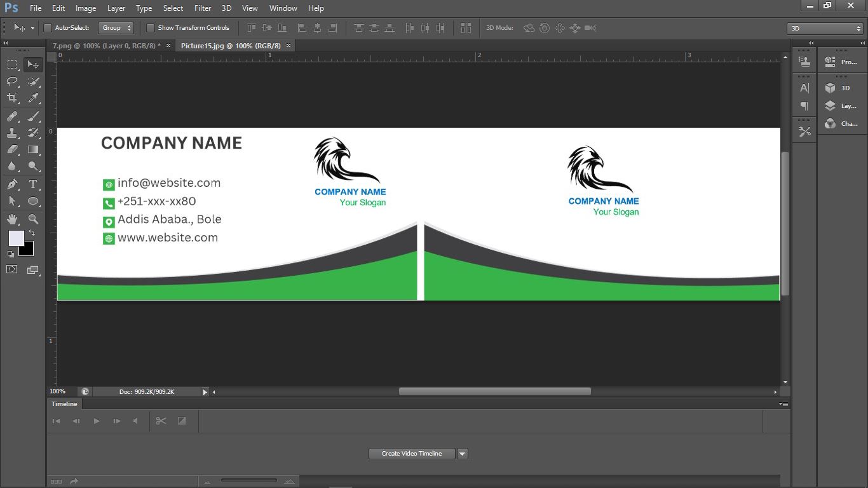Select the Move tool in the toolbox
This screenshot has width=868, height=488.
(x=33, y=64)
